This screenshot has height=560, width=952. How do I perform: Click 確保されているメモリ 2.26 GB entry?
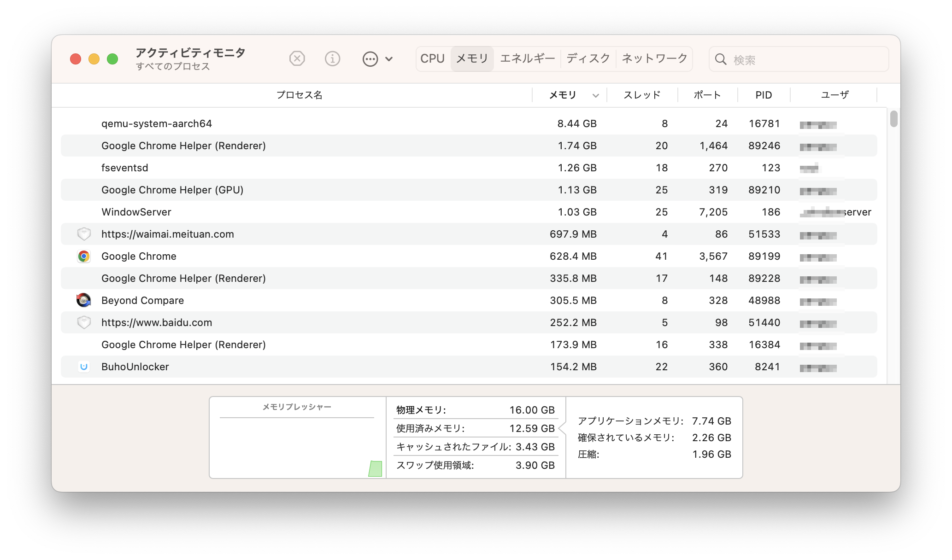tap(654, 437)
